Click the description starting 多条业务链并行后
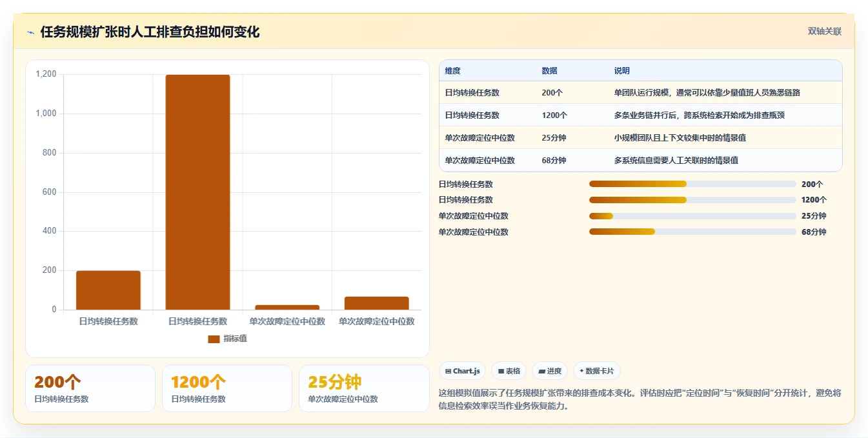The width and height of the screenshot is (868, 438). [700, 115]
